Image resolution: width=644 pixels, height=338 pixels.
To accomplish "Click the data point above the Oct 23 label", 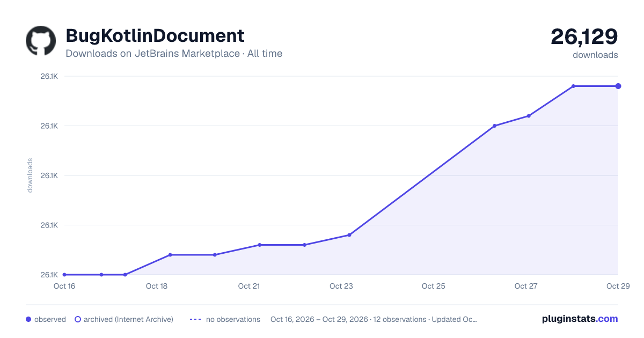I will [x=349, y=235].
